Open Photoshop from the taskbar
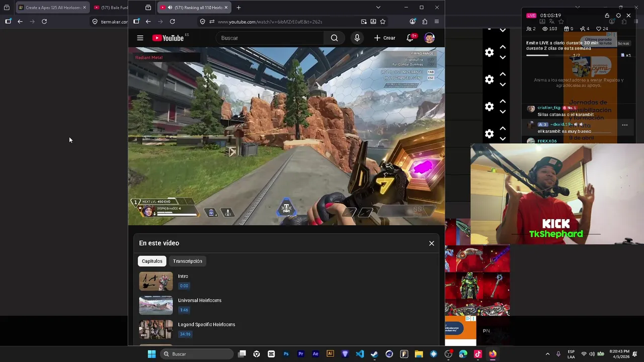This screenshot has width=644, height=362. 286,354
